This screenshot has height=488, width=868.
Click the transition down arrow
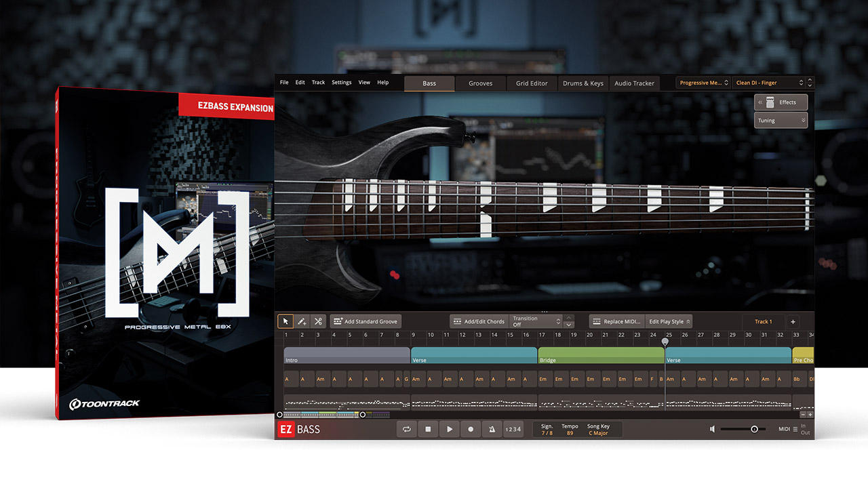(x=569, y=325)
